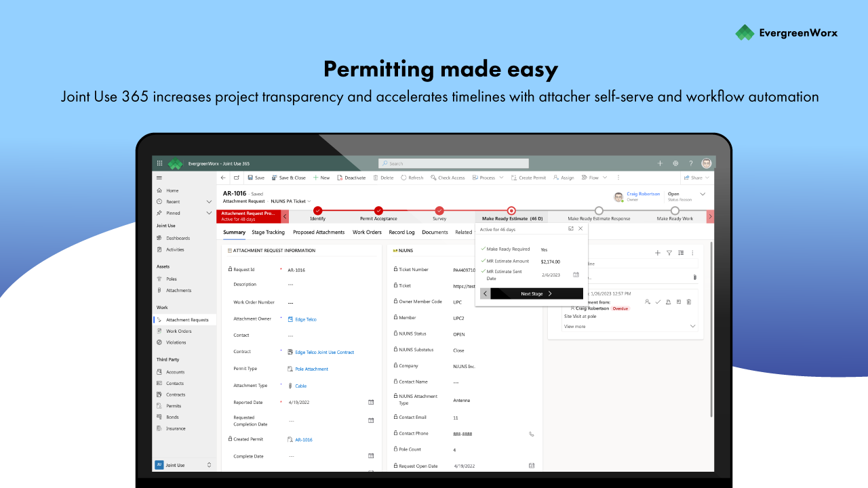This screenshot has height=488, width=868.
Task: Click Save in the command bar
Action: 256,178
